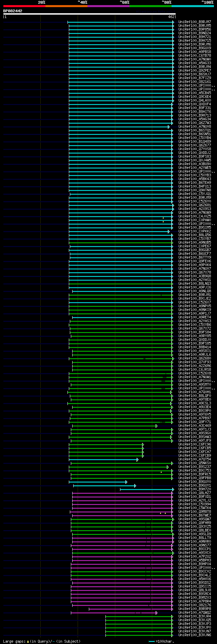Click UniRef100_C6FC96 label

pyautogui.click(x=195, y=445)
